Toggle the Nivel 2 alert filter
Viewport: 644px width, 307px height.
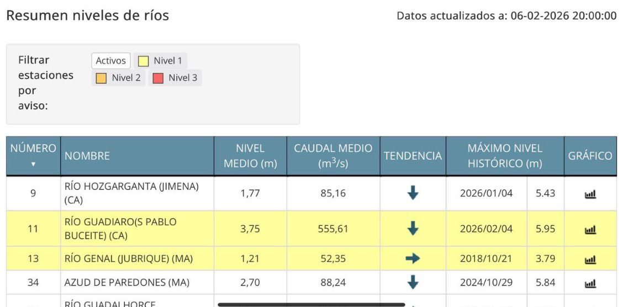119,78
